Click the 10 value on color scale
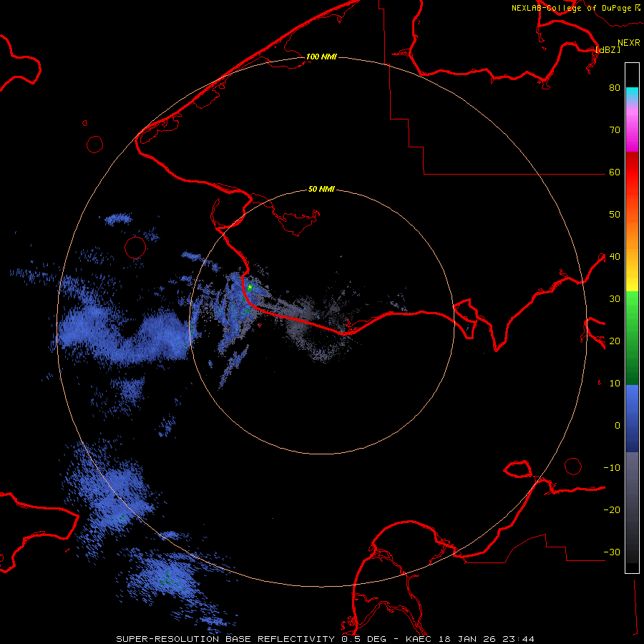 point(615,384)
